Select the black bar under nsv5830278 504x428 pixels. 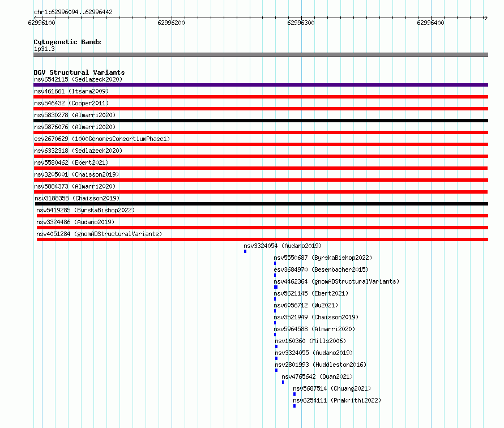(260, 121)
